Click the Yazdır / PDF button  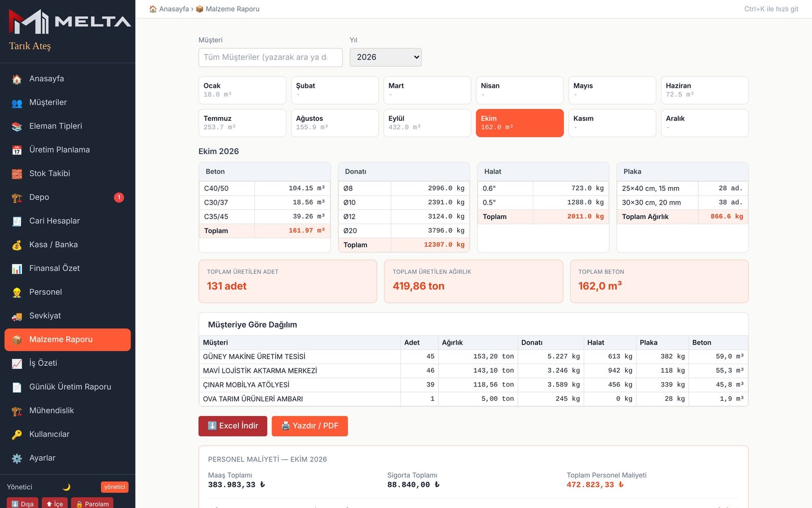pos(310,426)
